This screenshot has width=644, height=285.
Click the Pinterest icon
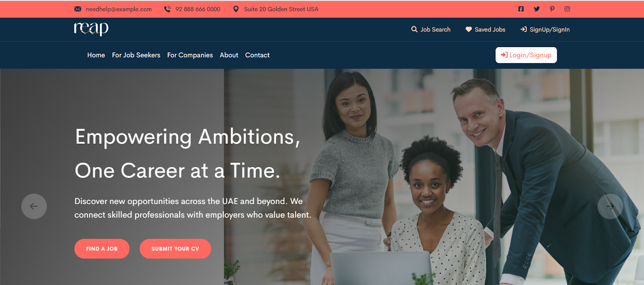point(552,9)
